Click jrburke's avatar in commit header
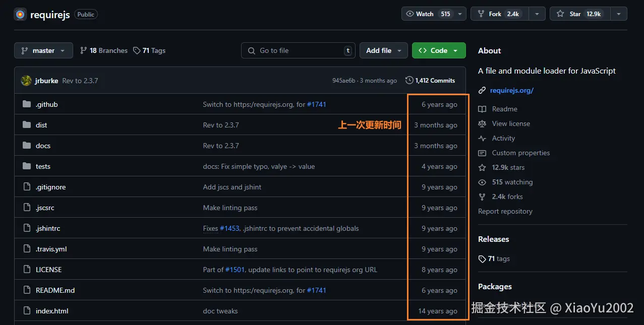Viewport: 644px width, 325px height. pos(26,81)
